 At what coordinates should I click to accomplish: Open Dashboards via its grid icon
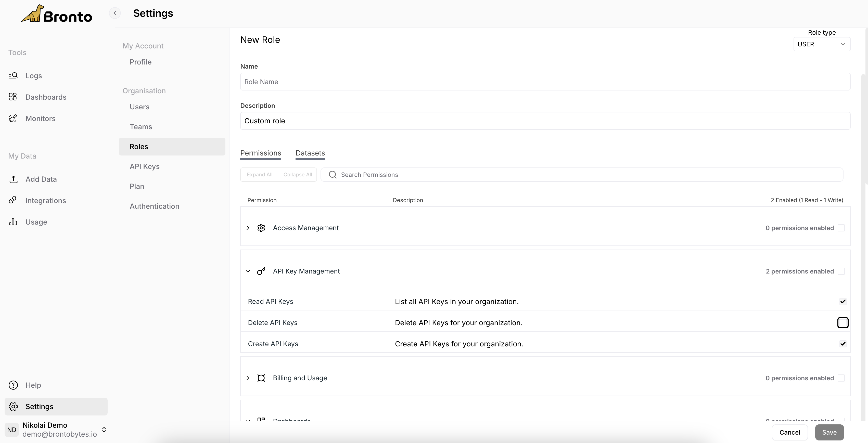[13, 97]
